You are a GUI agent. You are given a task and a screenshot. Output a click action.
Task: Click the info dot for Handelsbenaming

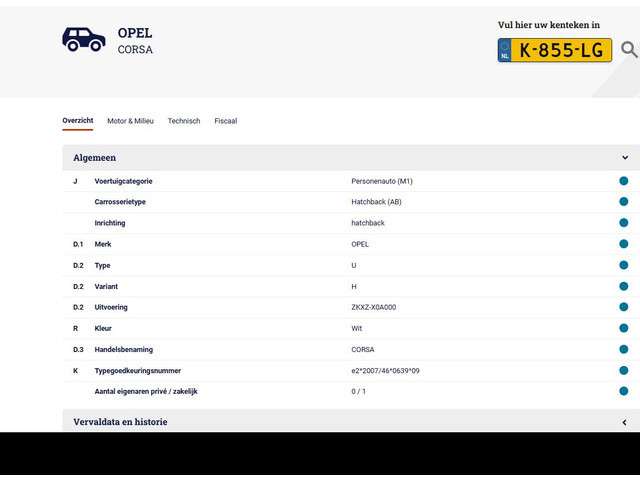click(623, 349)
